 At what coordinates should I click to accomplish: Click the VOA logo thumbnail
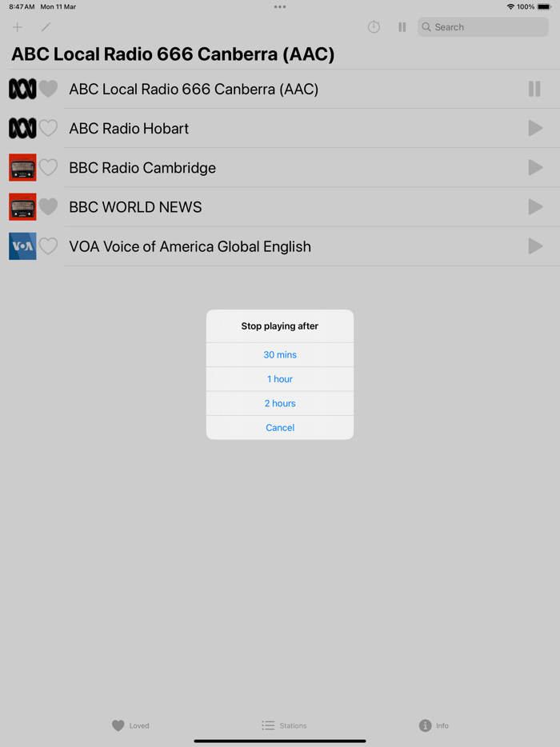22,246
